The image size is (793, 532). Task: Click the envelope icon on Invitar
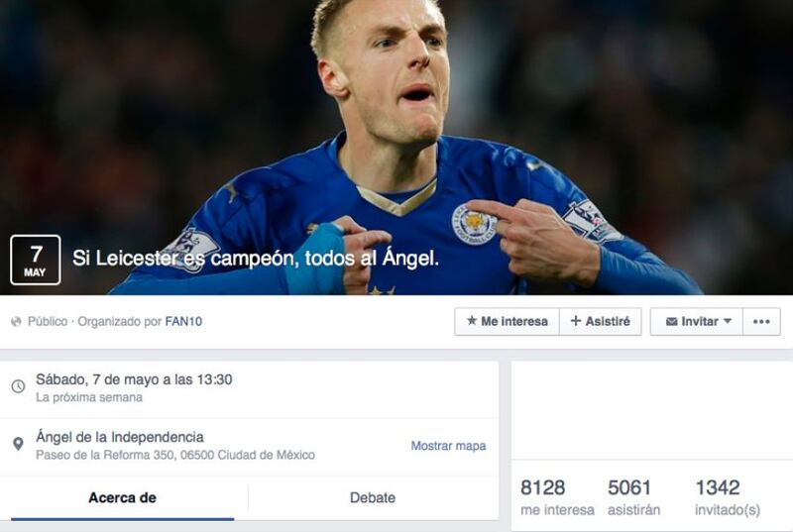[x=671, y=321]
